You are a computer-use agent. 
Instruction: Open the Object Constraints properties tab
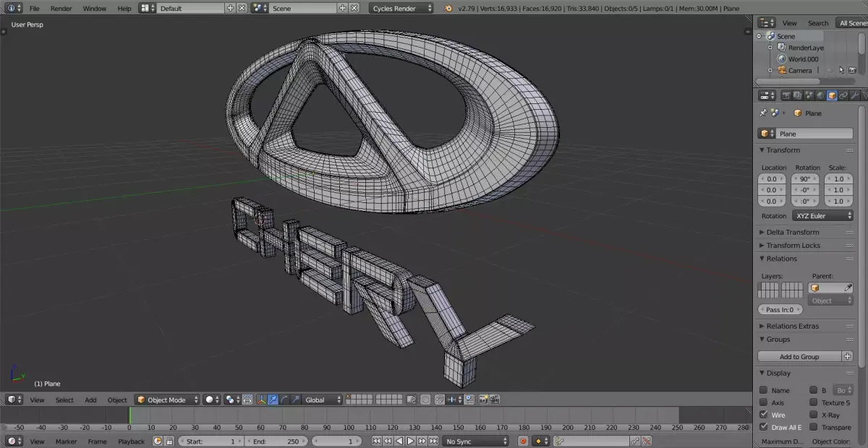pos(843,95)
